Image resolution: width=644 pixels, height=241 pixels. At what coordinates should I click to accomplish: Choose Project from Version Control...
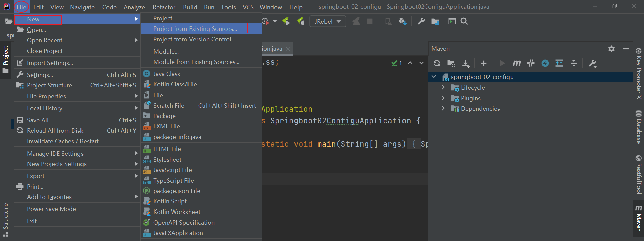coord(201,39)
